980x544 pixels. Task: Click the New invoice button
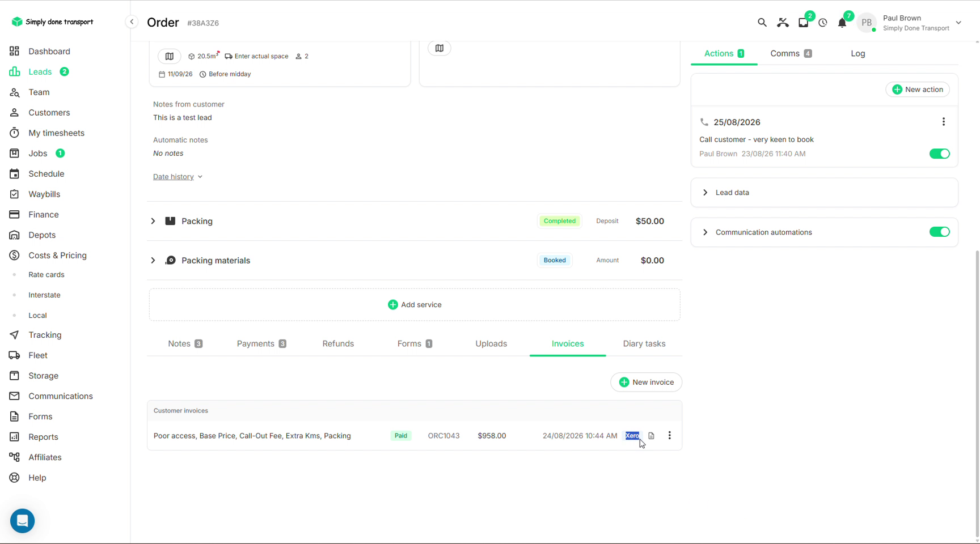[646, 382]
